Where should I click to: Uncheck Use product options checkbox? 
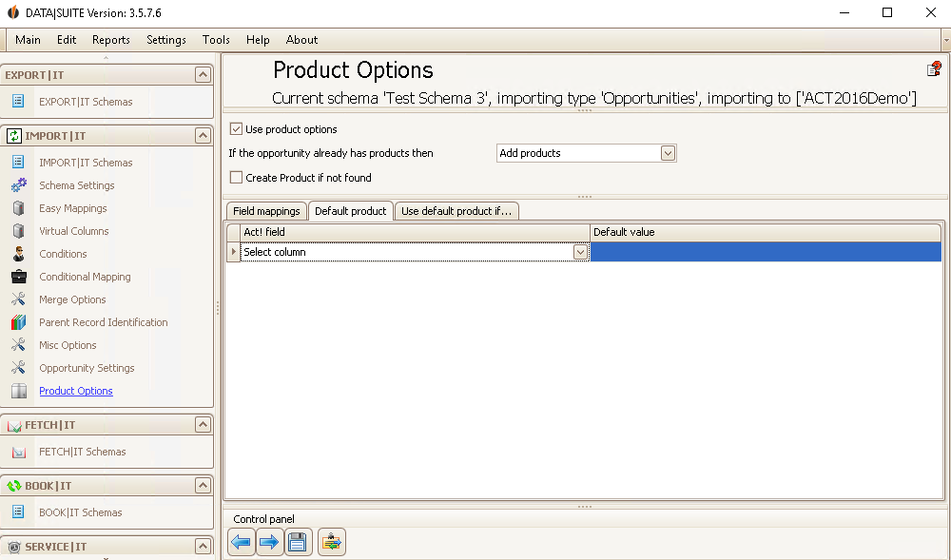pyautogui.click(x=236, y=128)
